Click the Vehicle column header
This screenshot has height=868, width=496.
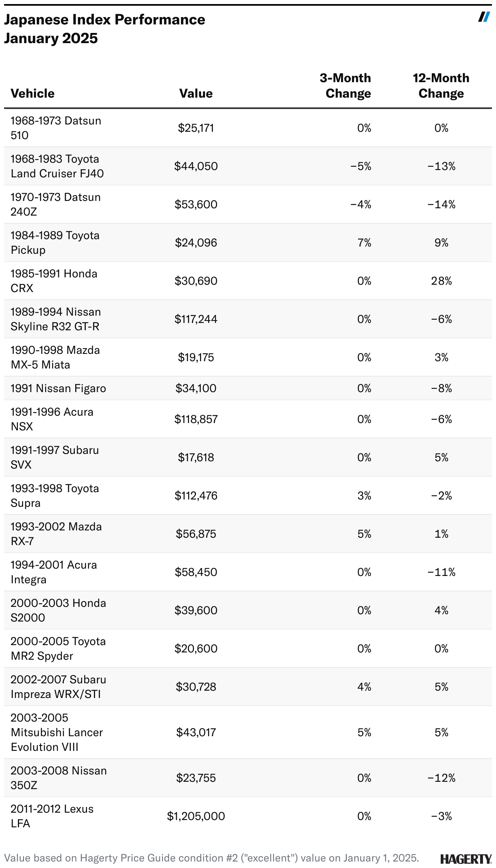pyautogui.click(x=33, y=94)
